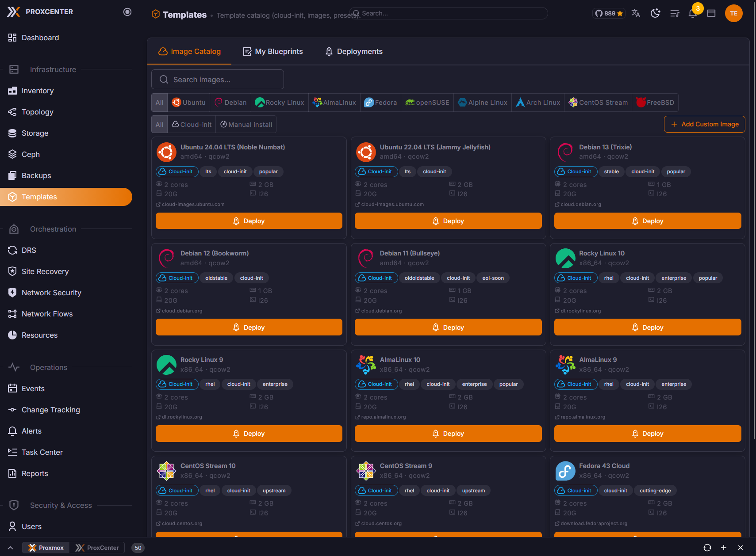The image size is (756, 556).
Task: Open the language translation selector
Action: click(x=636, y=13)
